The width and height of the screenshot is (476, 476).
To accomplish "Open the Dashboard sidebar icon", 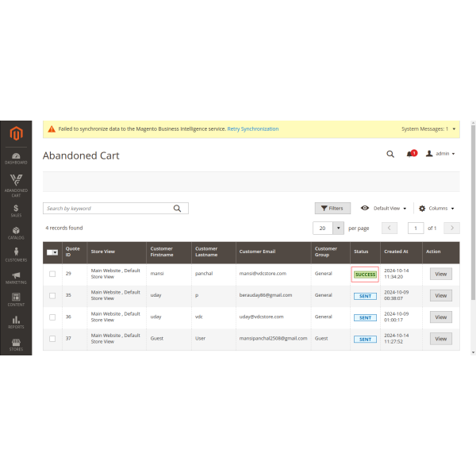I will [16, 158].
